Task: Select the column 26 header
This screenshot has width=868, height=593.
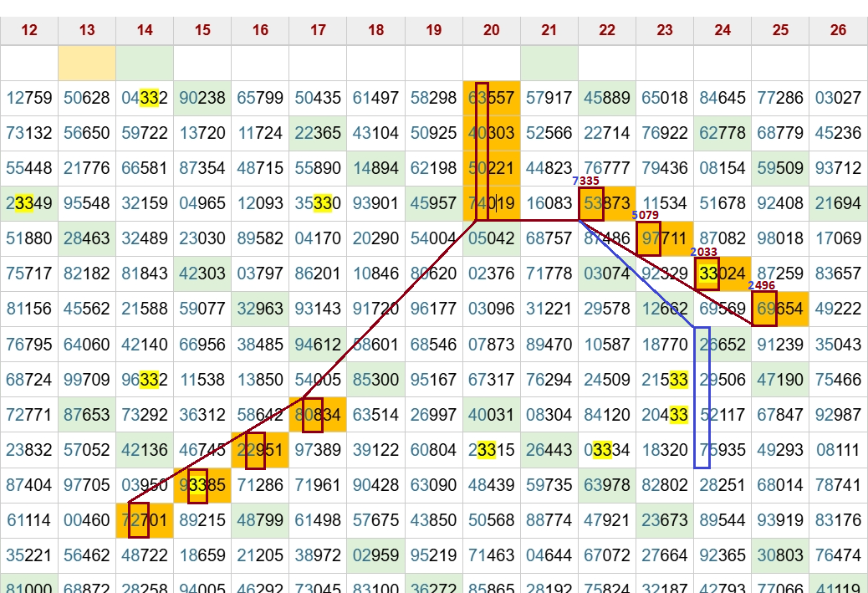Action: [x=838, y=30]
